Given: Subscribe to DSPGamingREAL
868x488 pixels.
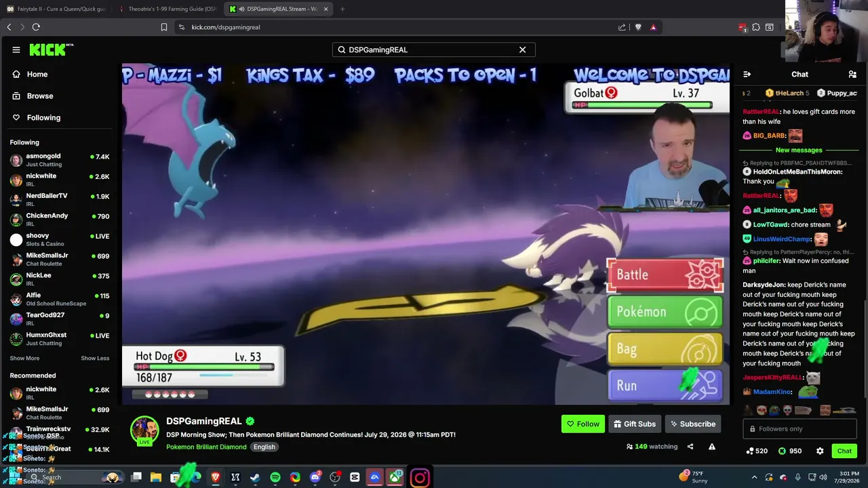Looking at the screenshot, I should pyautogui.click(x=692, y=424).
